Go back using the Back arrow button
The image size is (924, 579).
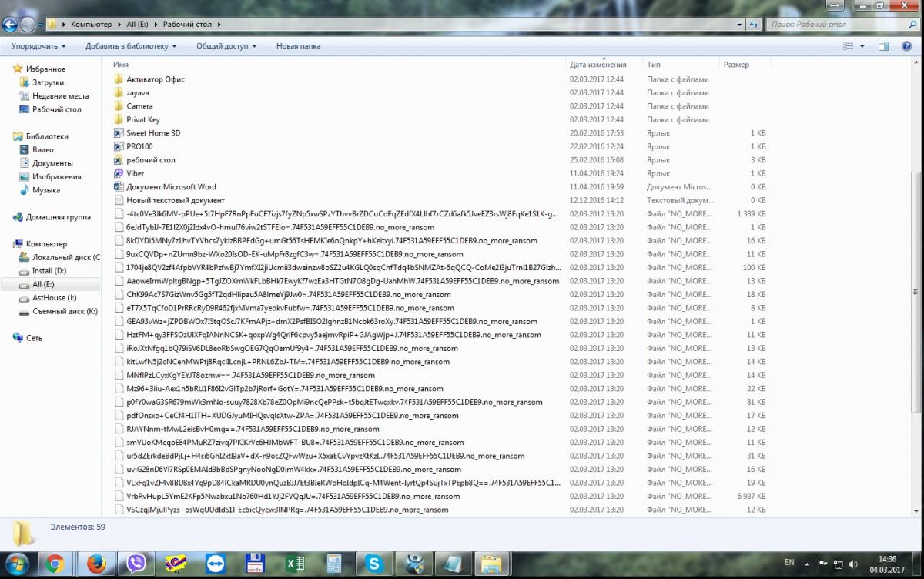point(10,24)
